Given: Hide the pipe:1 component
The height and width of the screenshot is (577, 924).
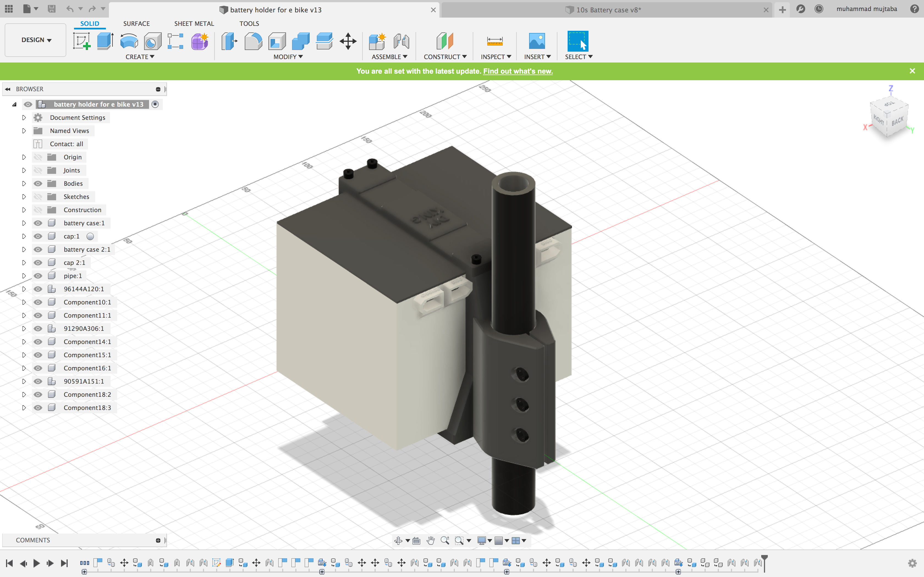Looking at the screenshot, I should [38, 276].
